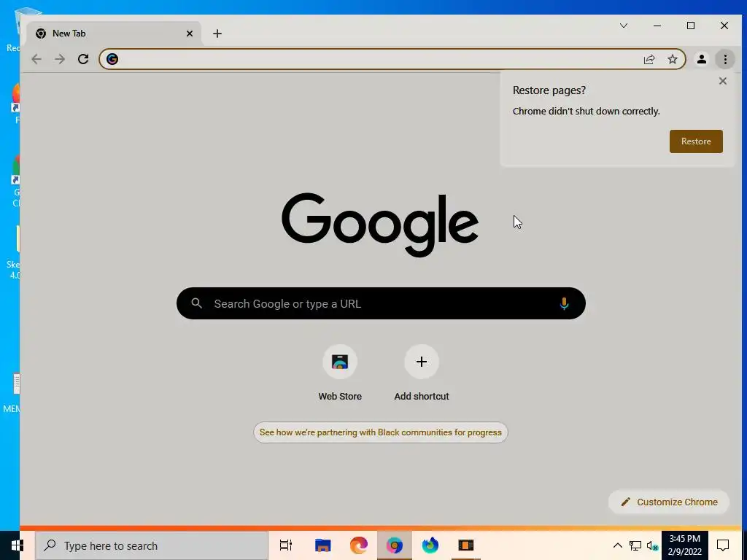
Task: Click the search magnifier icon in Google box
Action: tap(197, 303)
